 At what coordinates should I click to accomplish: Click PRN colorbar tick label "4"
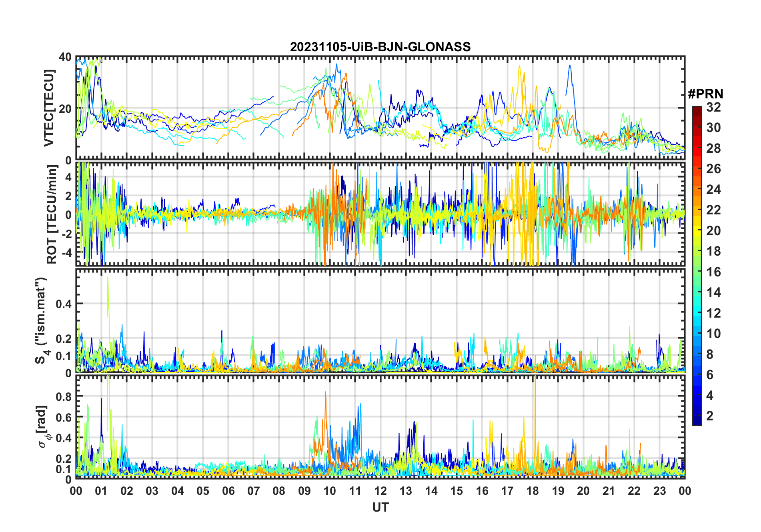pyautogui.click(x=710, y=396)
